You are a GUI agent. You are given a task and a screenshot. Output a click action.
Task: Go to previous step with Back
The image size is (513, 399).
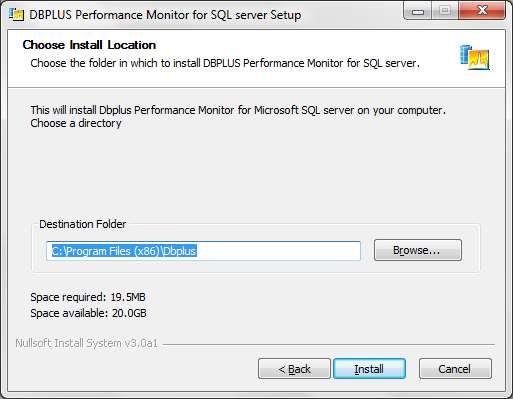tap(294, 369)
